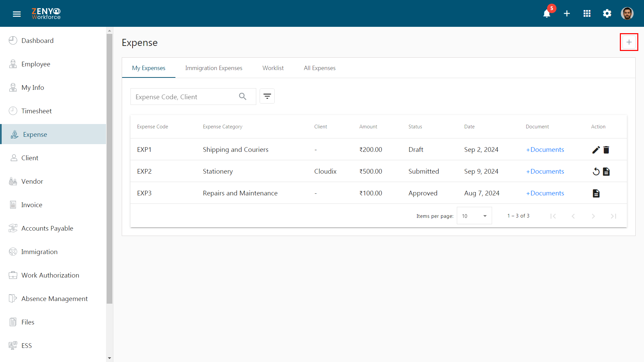The height and width of the screenshot is (362, 644).
Task: Switch to the Immigration Expenses tab
Action: click(214, 68)
